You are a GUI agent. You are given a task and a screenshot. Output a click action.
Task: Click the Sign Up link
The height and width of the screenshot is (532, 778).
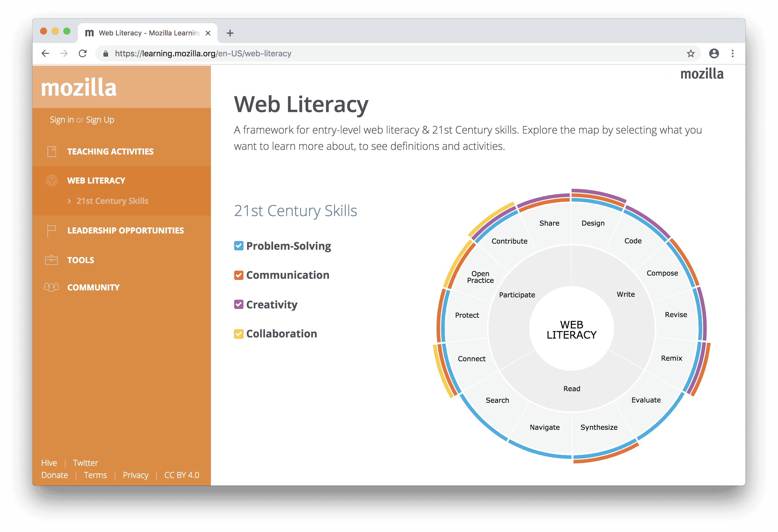[100, 120]
